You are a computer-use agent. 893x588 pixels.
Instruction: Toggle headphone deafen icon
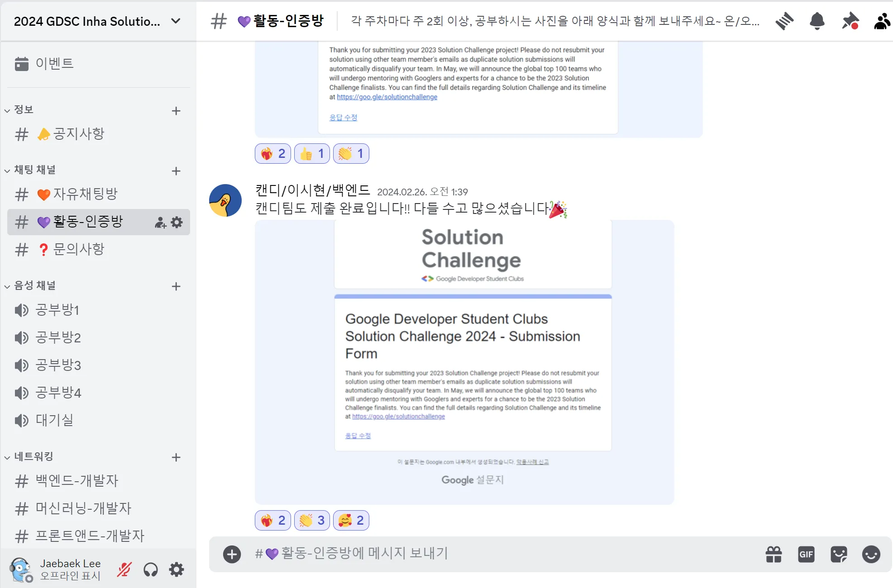(151, 569)
